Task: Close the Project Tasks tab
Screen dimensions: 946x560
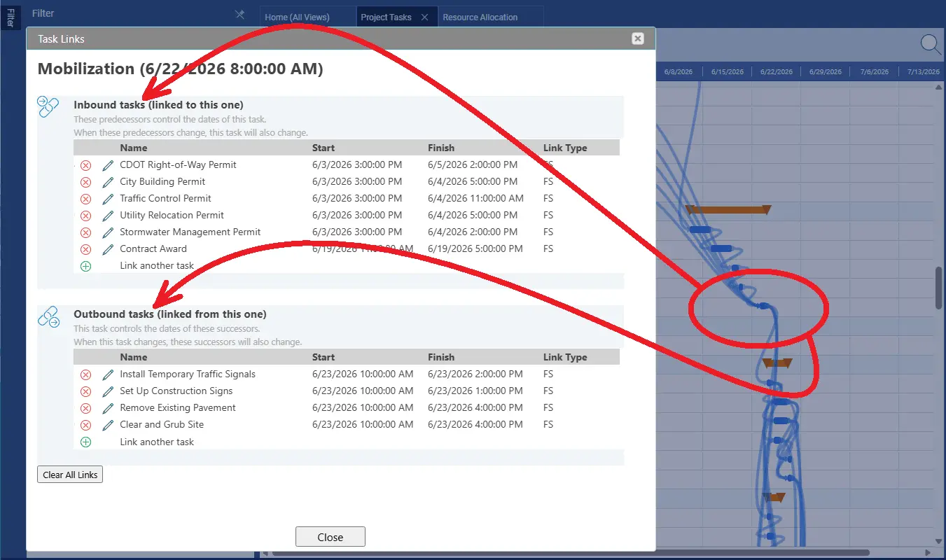Action: [424, 17]
